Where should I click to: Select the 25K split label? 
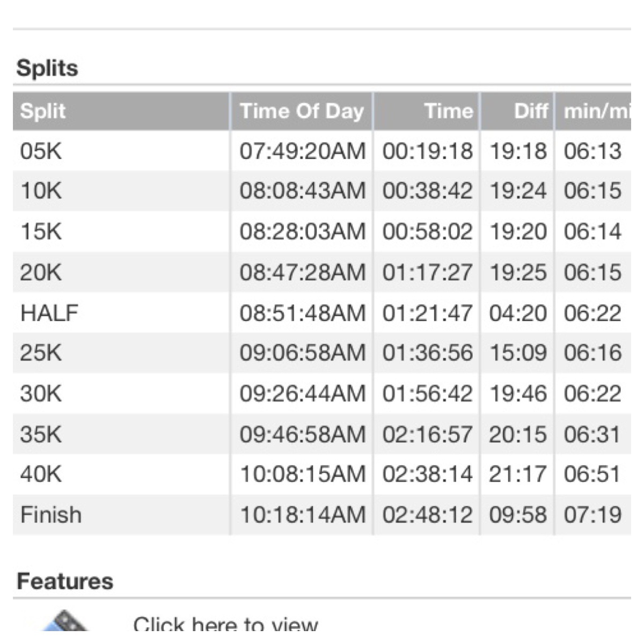41,353
